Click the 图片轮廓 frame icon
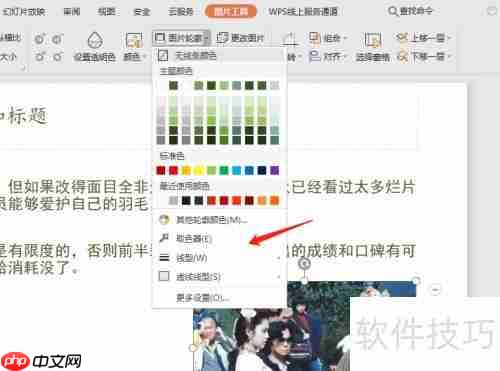Viewport: 500px width, 371px height. [160, 37]
